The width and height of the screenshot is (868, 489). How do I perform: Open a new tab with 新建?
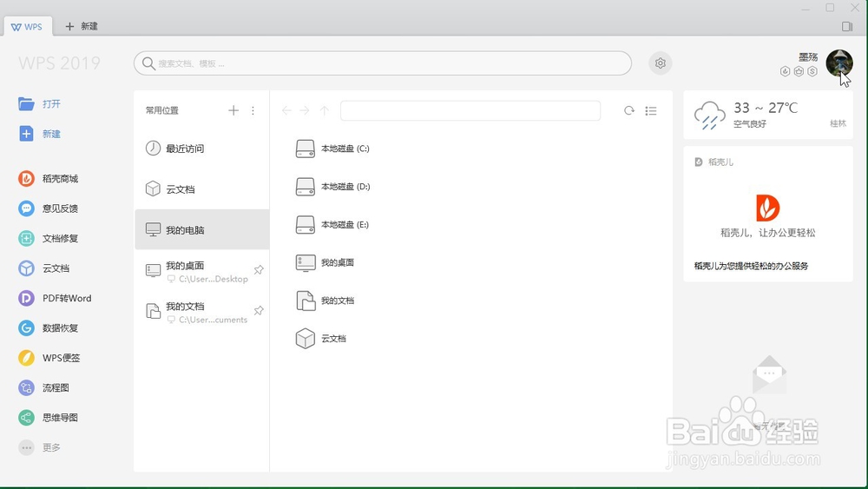pos(82,26)
